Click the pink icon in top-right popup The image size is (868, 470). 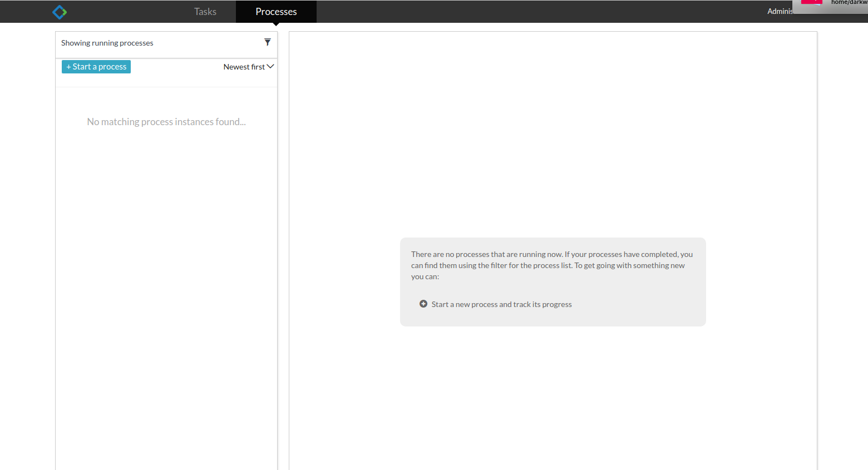tap(811, 2)
